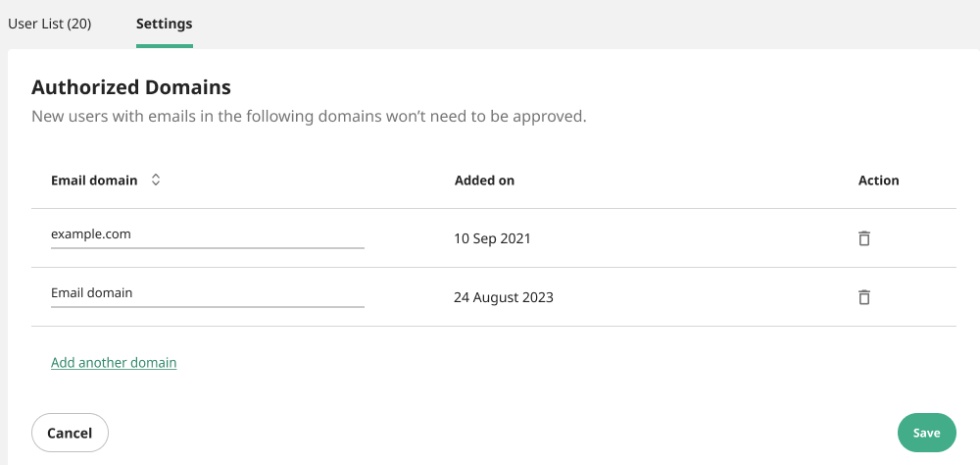
Task: Select the Settings tab
Action: (x=165, y=24)
